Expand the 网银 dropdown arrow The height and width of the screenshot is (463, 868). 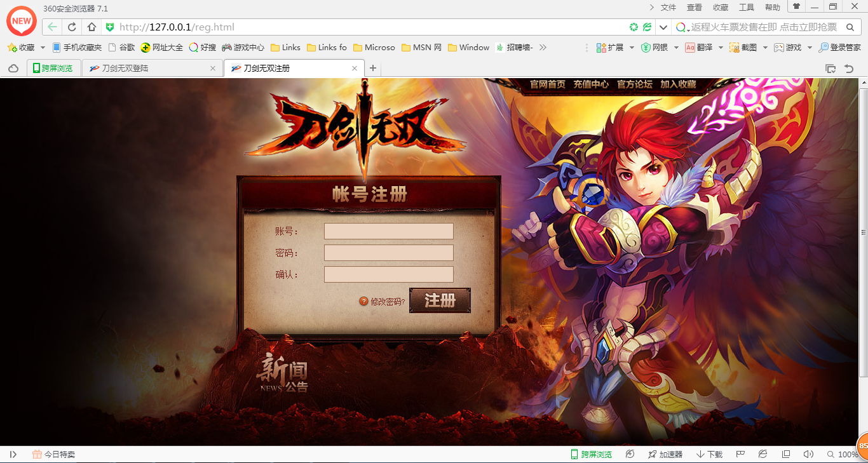(x=676, y=48)
